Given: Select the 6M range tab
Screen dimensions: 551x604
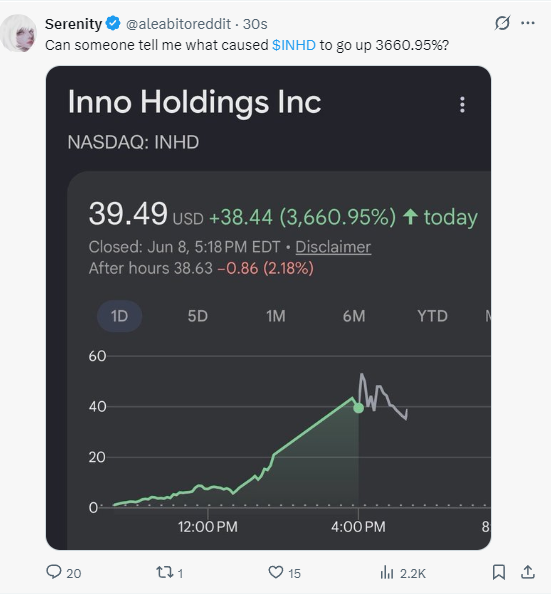Looking at the screenshot, I should pyautogui.click(x=354, y=316).
